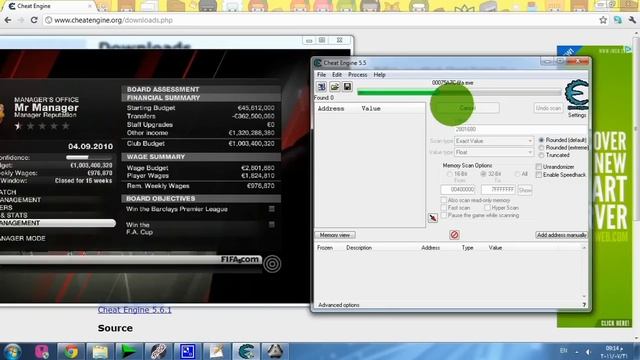640x360 pixels.
Task: Click the scan value input field
Action: point(521,129)
